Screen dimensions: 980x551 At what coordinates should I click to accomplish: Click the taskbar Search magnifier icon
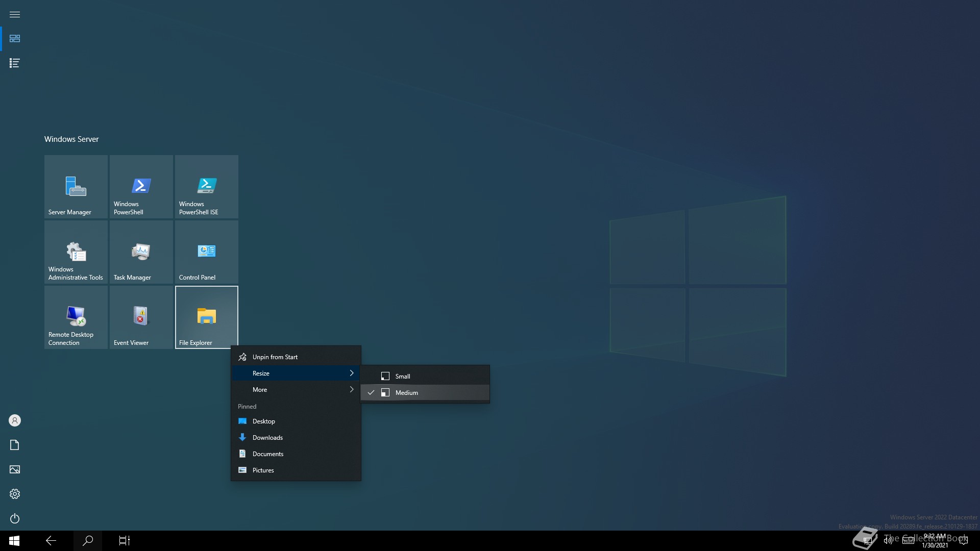click(88, 540)
